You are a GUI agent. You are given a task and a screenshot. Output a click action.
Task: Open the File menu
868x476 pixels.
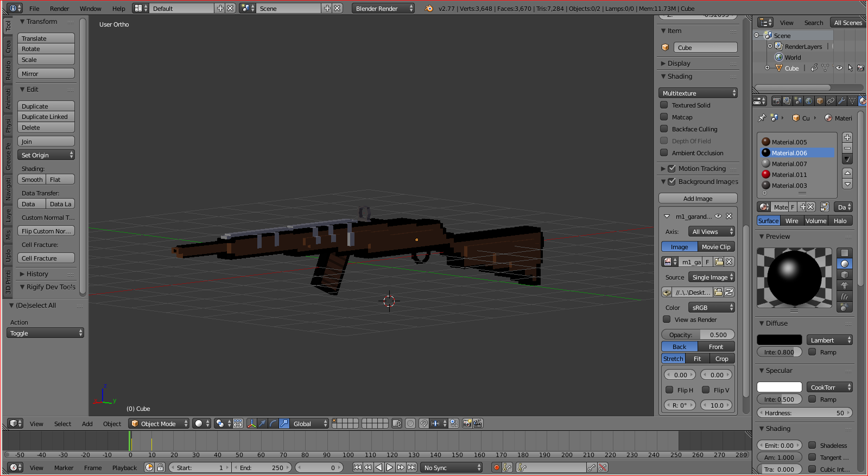(x=34, y=8)
